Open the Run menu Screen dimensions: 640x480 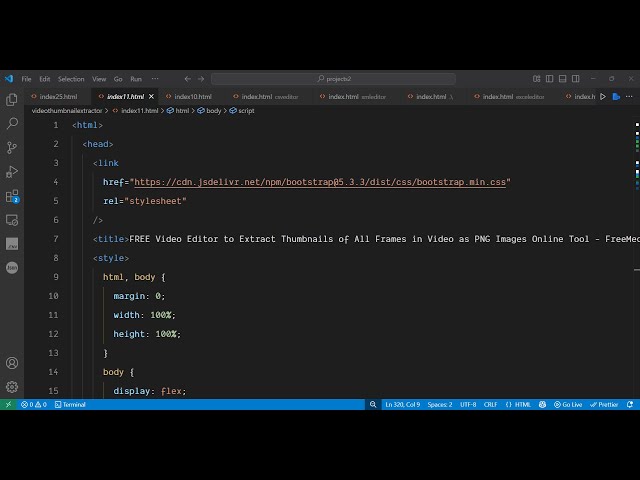[136, 79]
